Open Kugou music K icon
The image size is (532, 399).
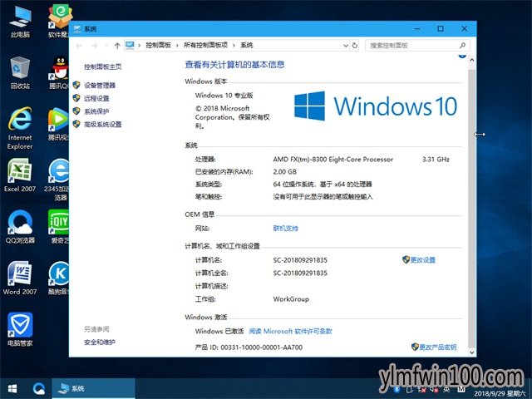point(59,278)
